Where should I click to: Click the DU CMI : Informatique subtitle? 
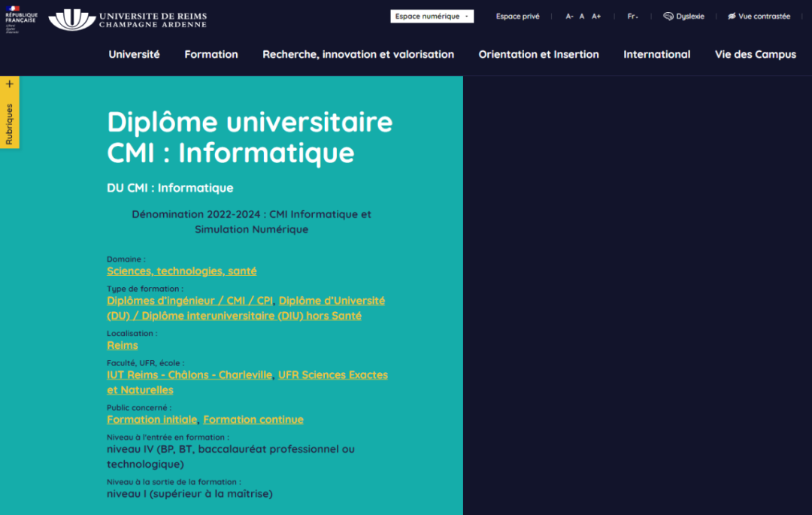coord(170,188)
